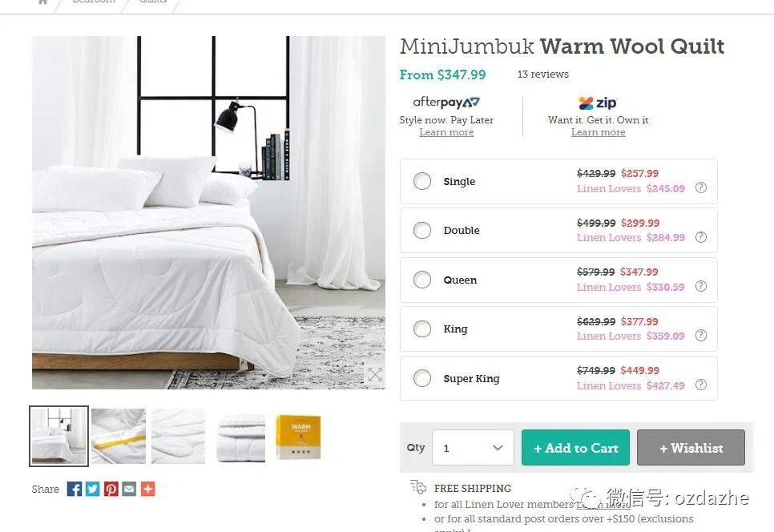View the 13 reviews
This screenshot has height=532, width=774.
[x=543, y=74]
